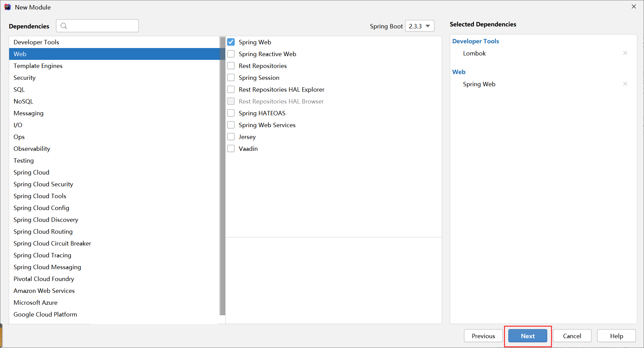Cancel the New Module wizard
Viewport: 644px width, 348px height.
point(572,336)
